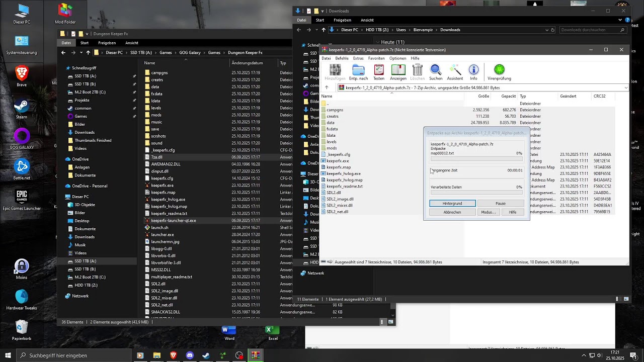
Task: Open the Favoriten menu in WinRAR
Action: pos(376,58)
